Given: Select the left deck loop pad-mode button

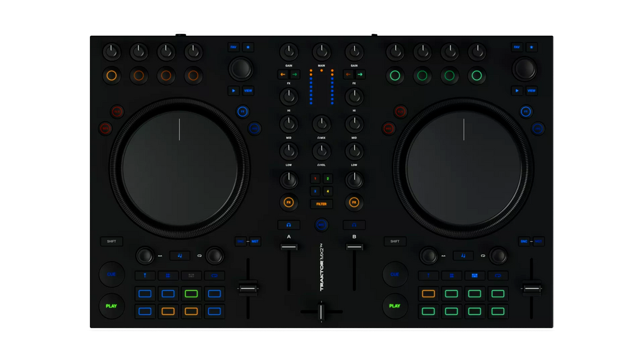Looking at the screenshot, I should 214,275.
